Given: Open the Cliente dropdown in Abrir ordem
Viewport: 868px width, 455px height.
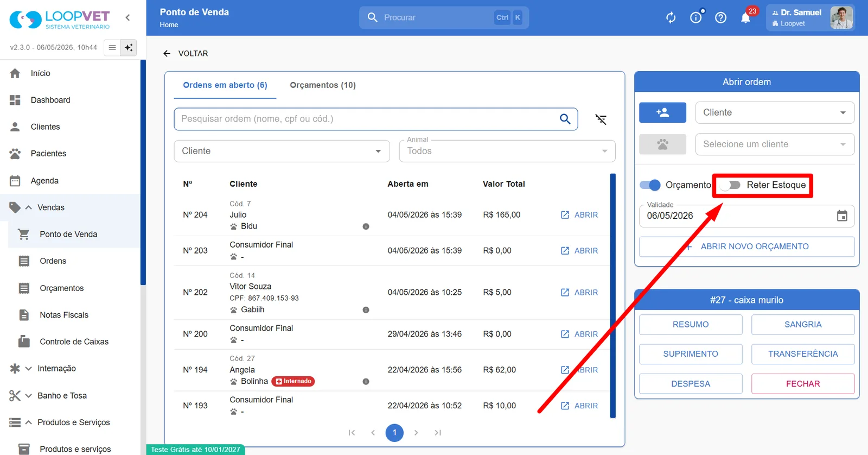Looking at the screenshot, I should coord(775,112).
